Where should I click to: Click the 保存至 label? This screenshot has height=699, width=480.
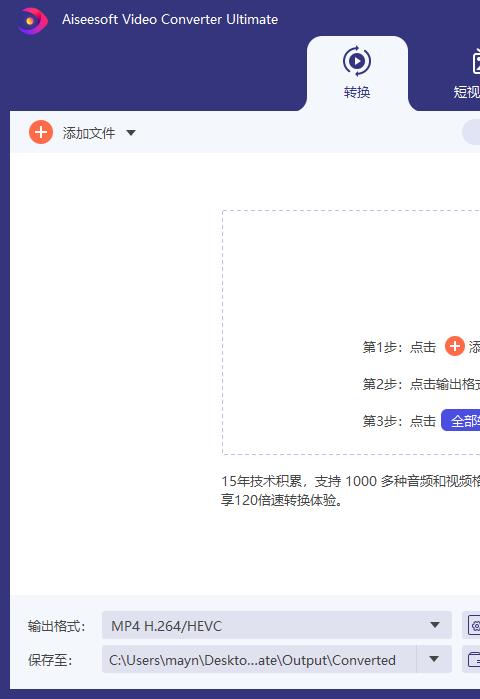tap(50, 660)
